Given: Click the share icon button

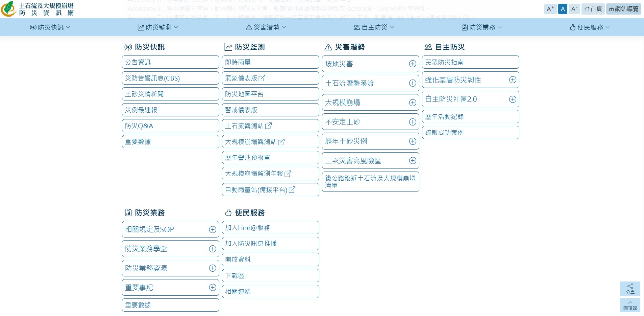Looking at the screenshot, I should pos(630,289).
